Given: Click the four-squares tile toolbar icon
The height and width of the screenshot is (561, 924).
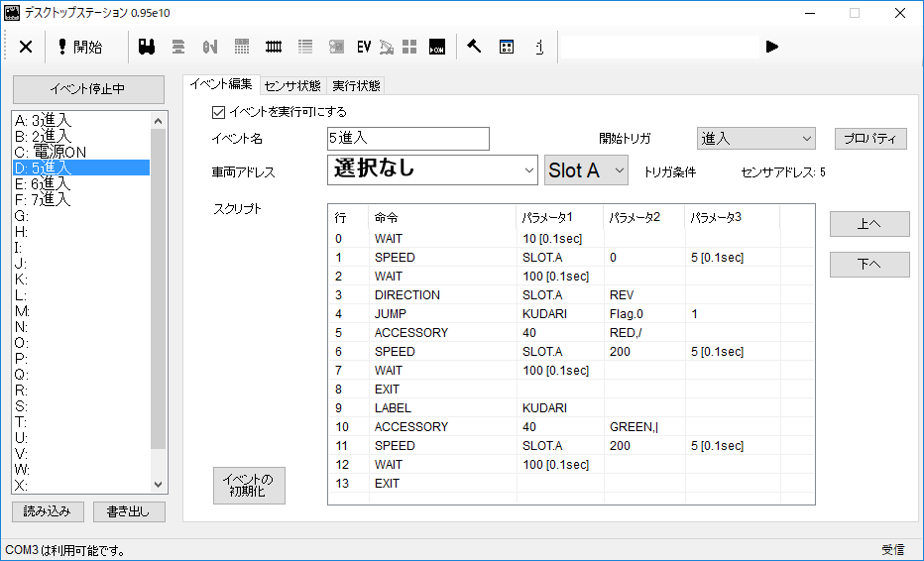Looking at the screenshot, I should (409, 47).
